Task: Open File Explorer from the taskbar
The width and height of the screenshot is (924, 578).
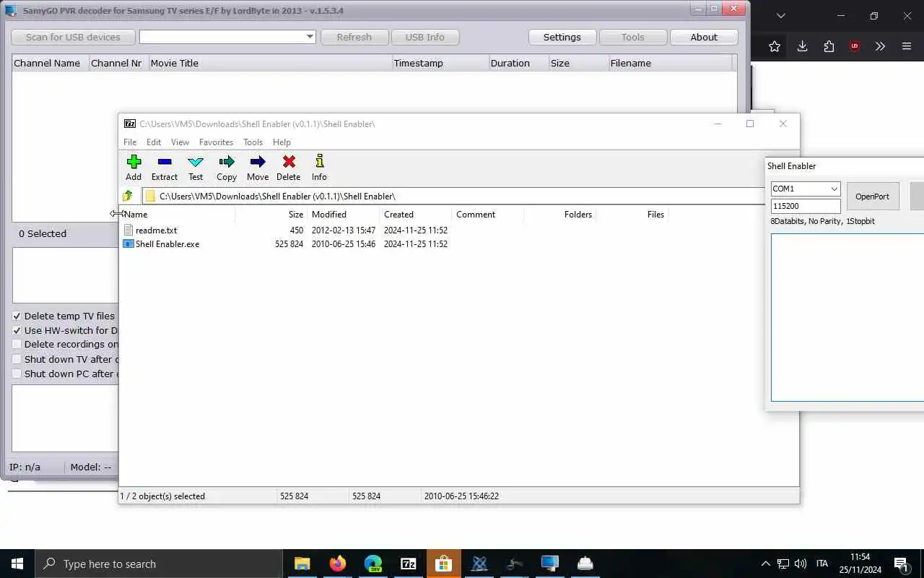Action: [302, 564]
